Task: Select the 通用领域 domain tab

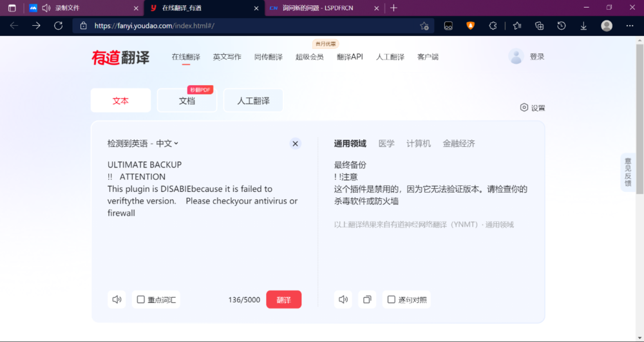Action: (x=350, y=143)
